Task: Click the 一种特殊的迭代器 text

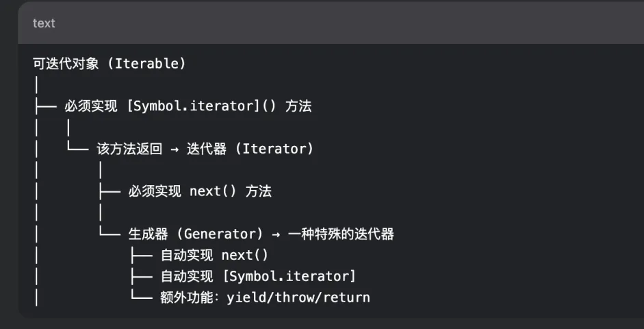Action: [341, 234]
